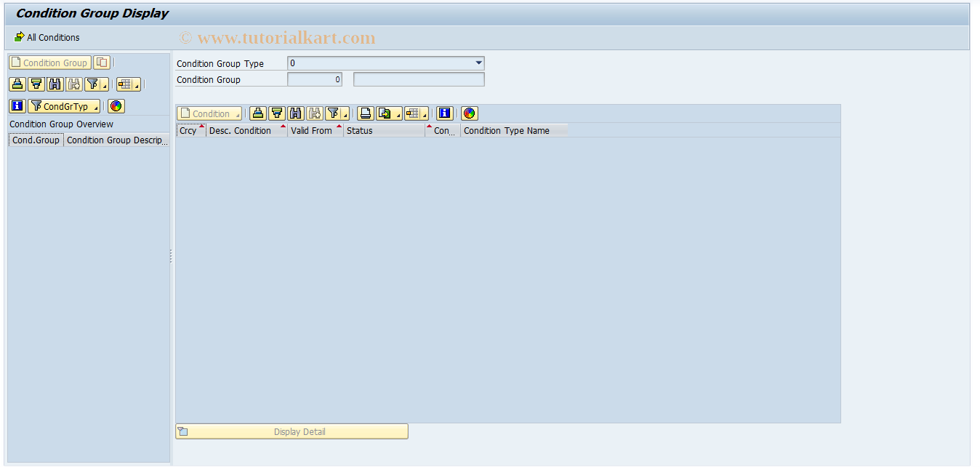Click the All Conditions toolbar button
980x467 pixels.
[47, 37]
